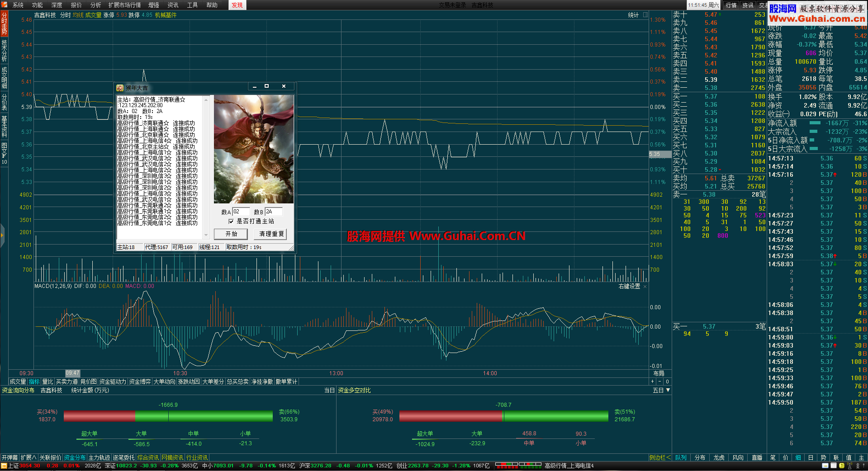Click the signal antenna status icon
Viewport: 868px width, 471px height.
850,466
